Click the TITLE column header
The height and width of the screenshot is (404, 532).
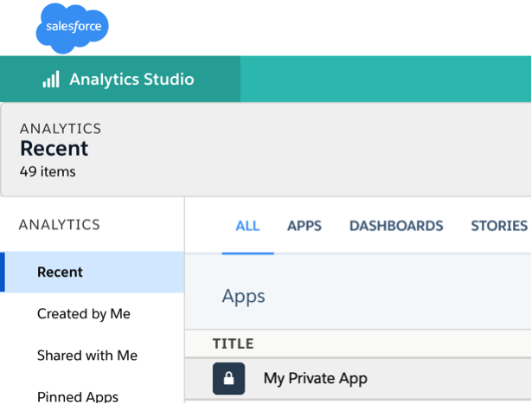233,343
